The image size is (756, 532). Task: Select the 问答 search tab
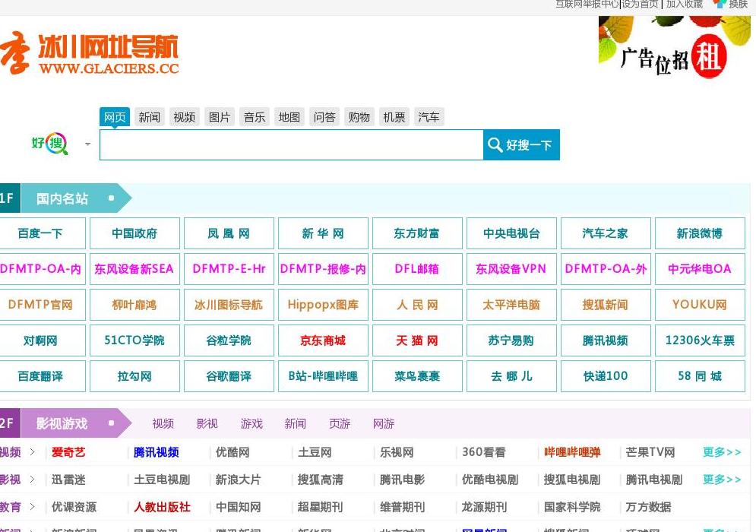[x=324, y=117]
